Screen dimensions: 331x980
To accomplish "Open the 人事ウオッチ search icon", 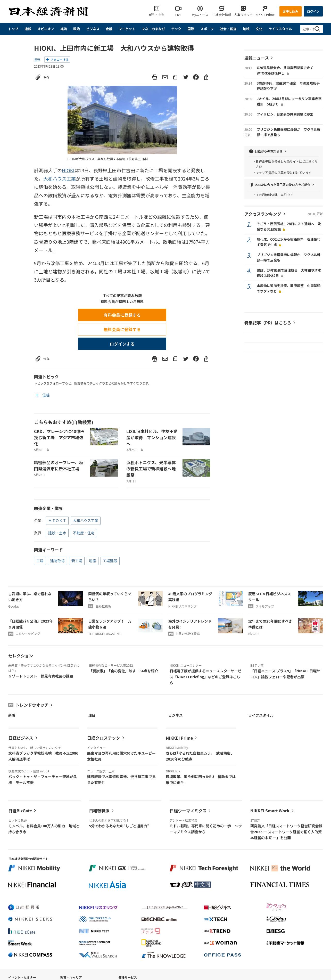I will (x=243, y=9).
